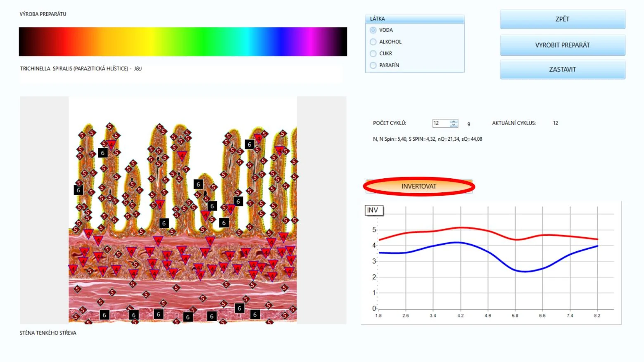Click the INV toggle above the graph
The height and width of the screenshot is (362, 644).
[x=374, y=211]
